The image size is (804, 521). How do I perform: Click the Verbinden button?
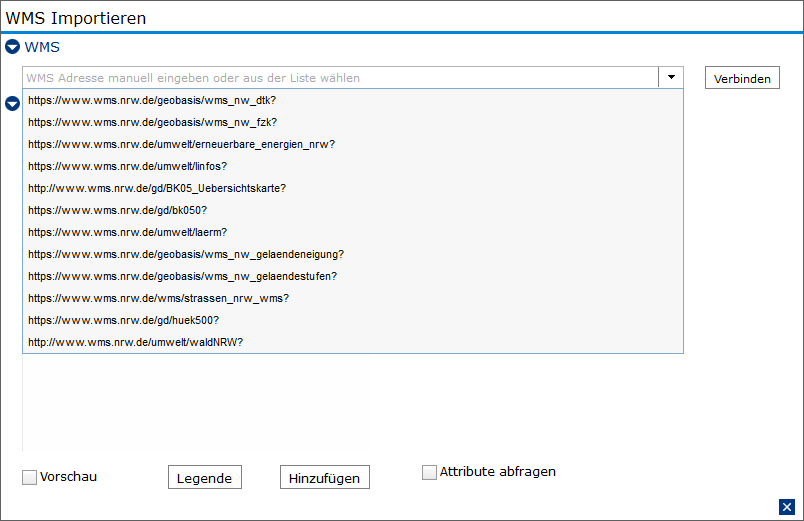coord(742,78)
